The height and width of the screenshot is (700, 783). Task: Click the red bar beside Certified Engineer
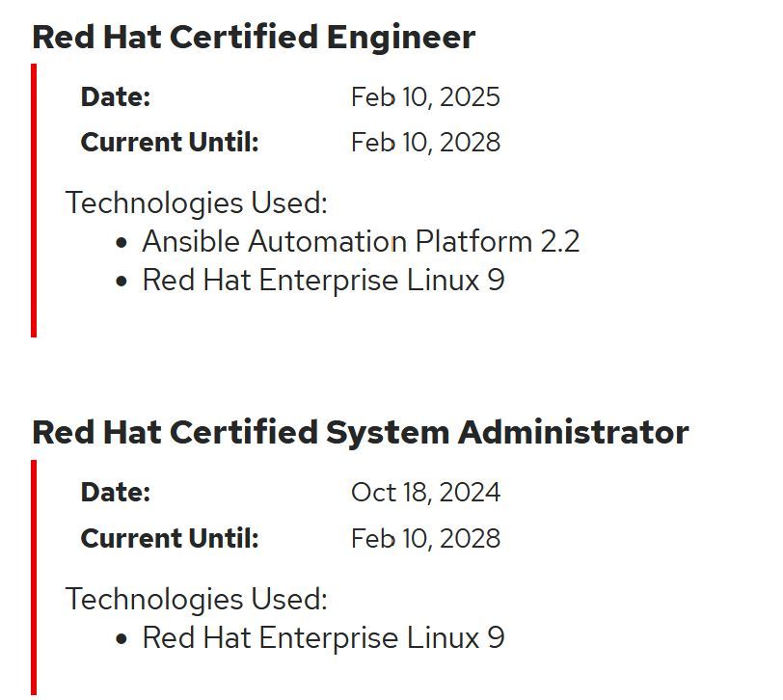34,201
